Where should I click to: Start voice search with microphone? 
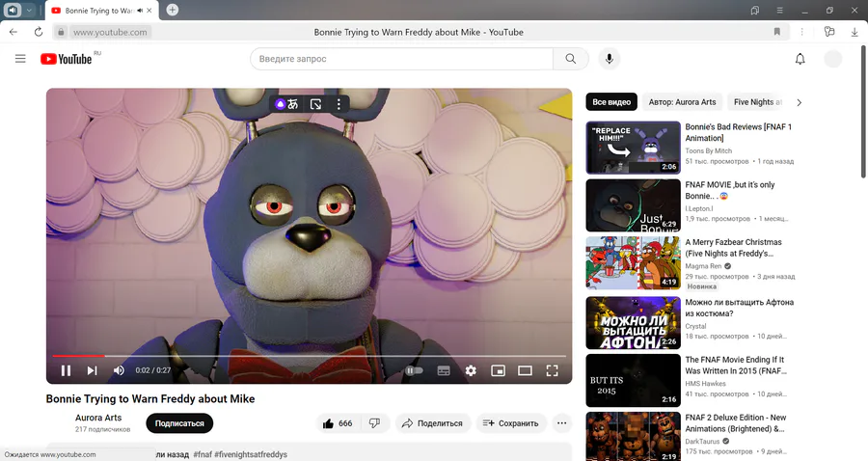pyautogui.click(x=609, y=59)
